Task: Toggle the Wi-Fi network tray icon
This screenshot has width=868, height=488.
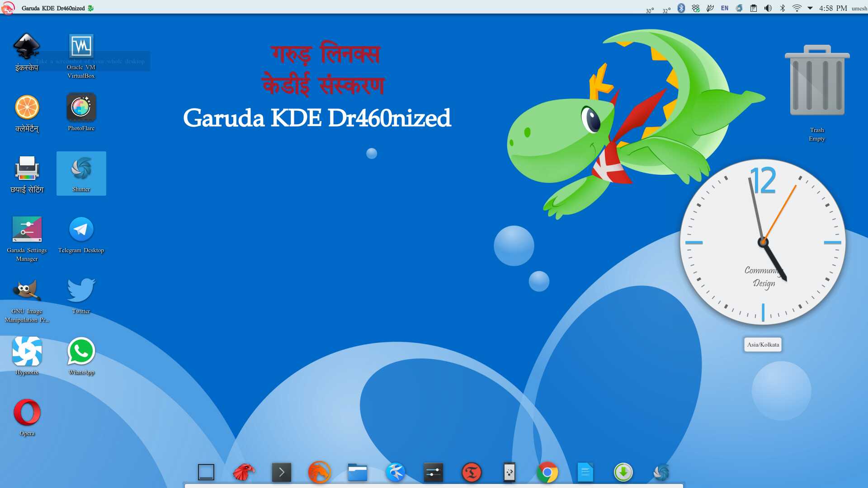Action: [797, 8]
